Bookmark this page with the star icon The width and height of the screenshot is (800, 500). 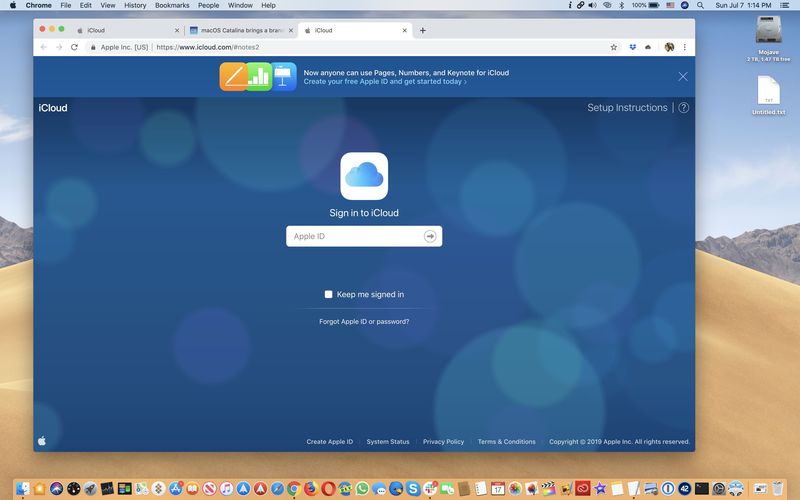click(614, 47)
